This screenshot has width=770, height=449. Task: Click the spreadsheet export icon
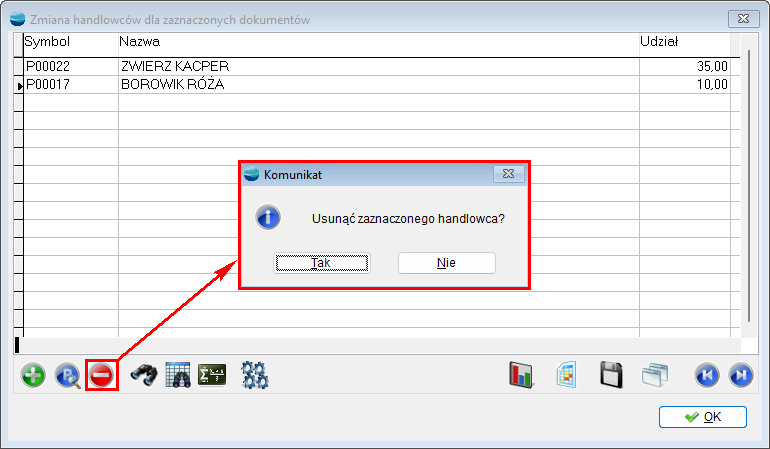pos(566,376)
